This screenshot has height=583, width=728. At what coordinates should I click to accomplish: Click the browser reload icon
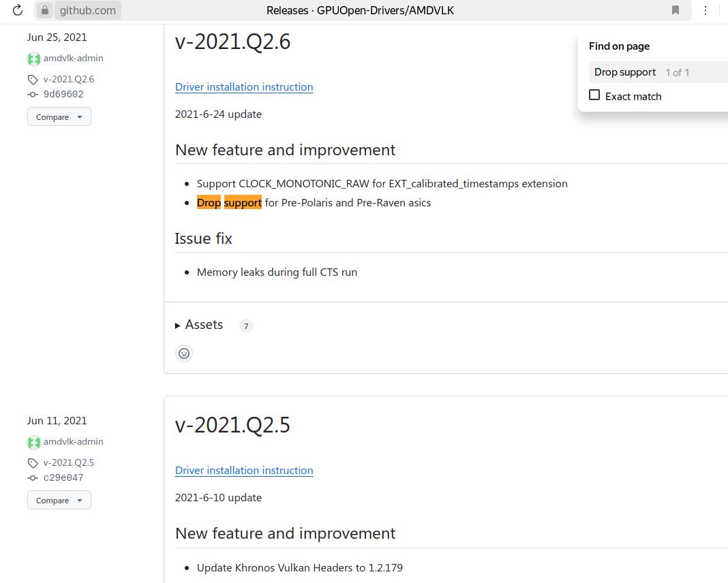[18, 10]
